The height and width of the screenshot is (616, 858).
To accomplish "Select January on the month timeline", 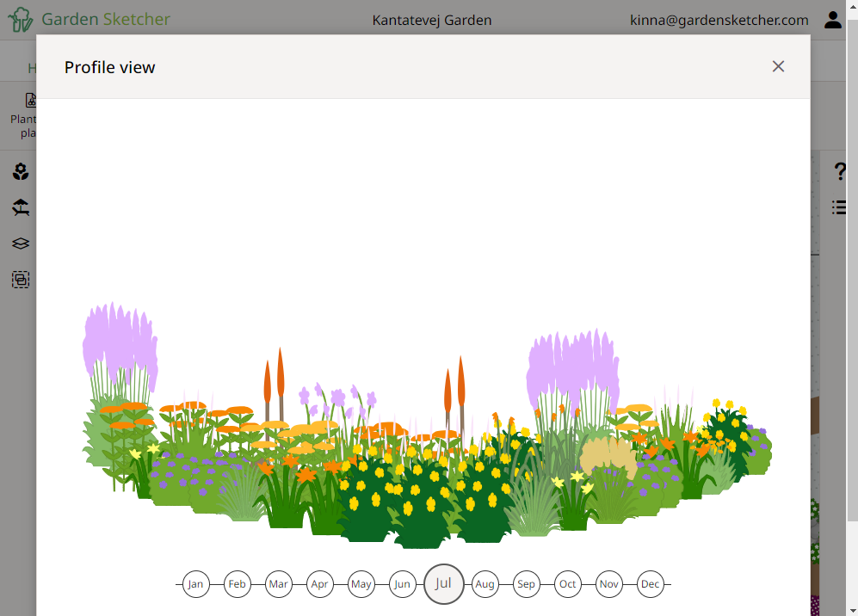I will [x=195, y=584].
